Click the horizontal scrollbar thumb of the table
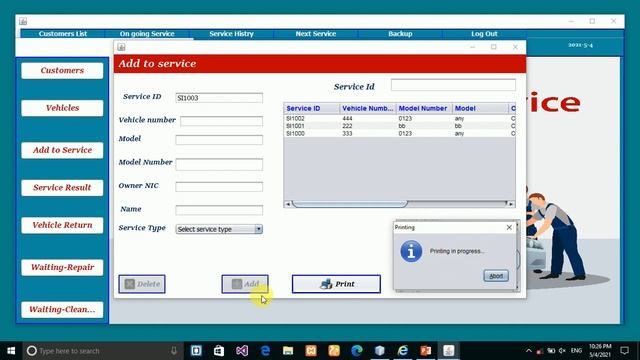The image size is (640, 360). tap(350, 204)
